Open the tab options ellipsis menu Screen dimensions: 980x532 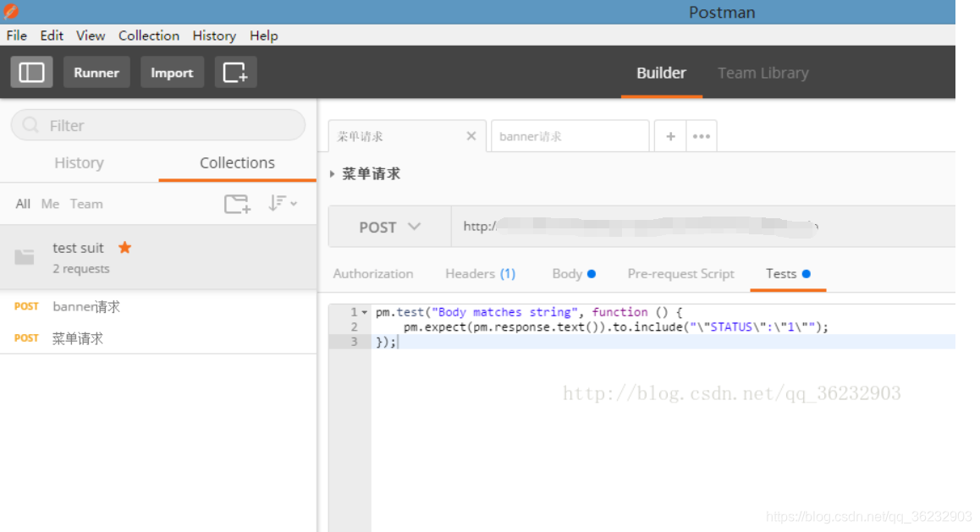click(x=702, y=136)
